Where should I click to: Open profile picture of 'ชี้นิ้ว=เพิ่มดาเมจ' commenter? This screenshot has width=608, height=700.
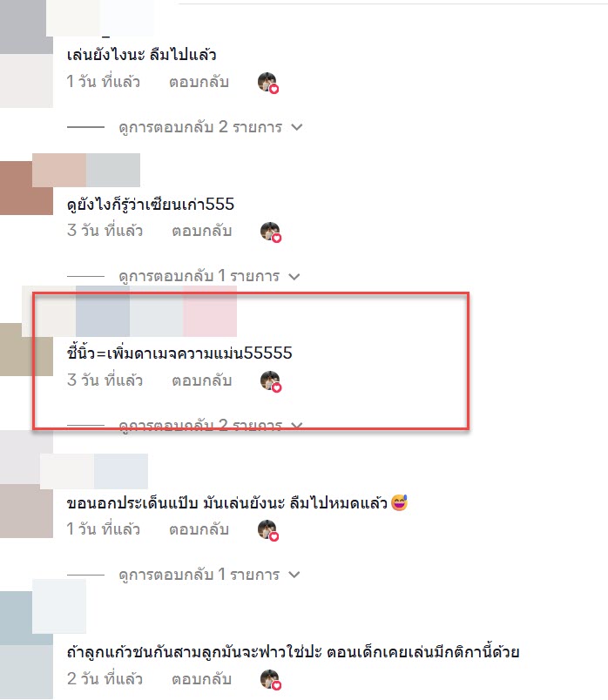point(26,349)
